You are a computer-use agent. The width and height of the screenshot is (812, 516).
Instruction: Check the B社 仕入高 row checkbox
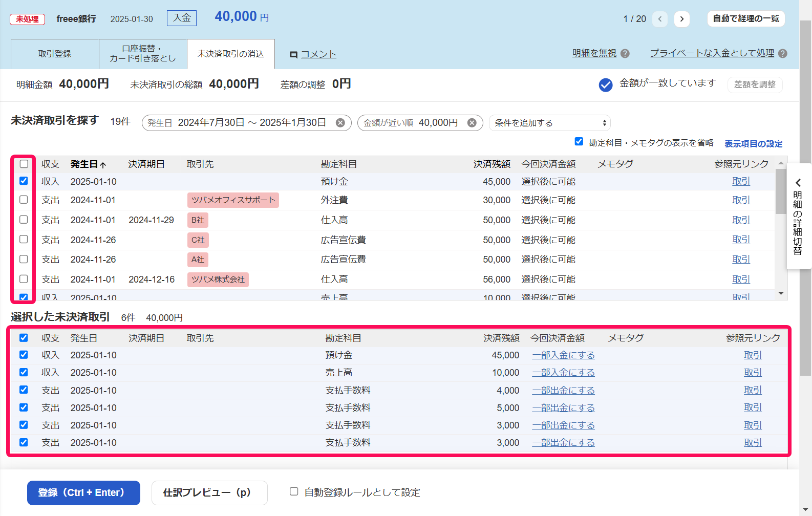click(24, 220)
